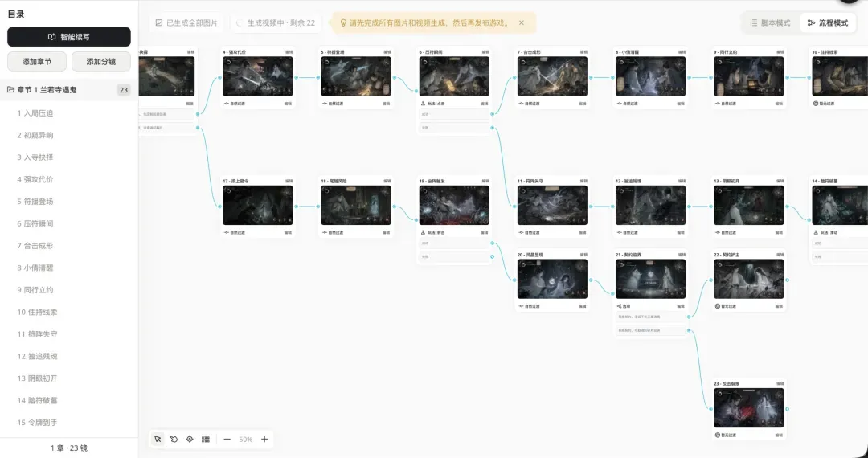Viewport: 868px width, 458px height.
Task: Click the unconnected lower output port on card 19
Action: click(x=492, y=256)
